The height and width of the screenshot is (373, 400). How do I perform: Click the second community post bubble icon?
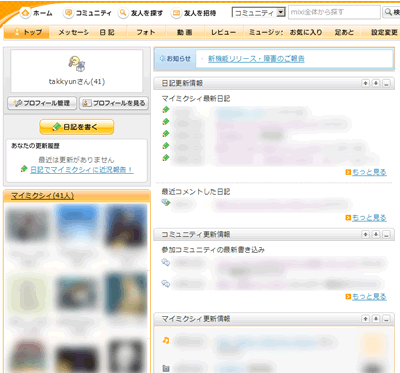coord(166,284)
